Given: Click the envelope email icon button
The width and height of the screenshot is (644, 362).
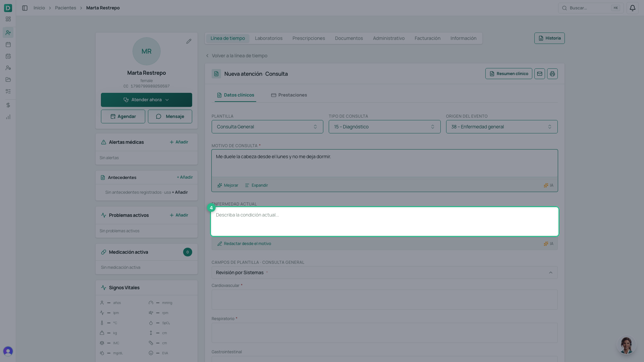Looking at the screenshot, I should click(539, 74).
